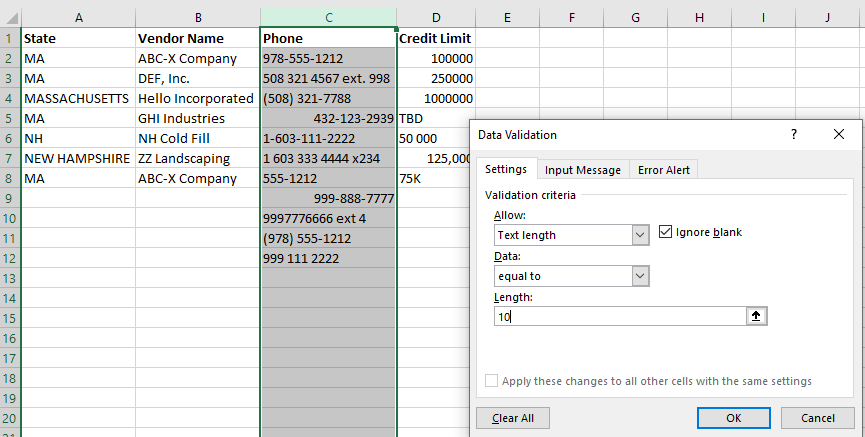
Task: Click phone cell (978) 555-1212
Action: click(x=328, y=238)
